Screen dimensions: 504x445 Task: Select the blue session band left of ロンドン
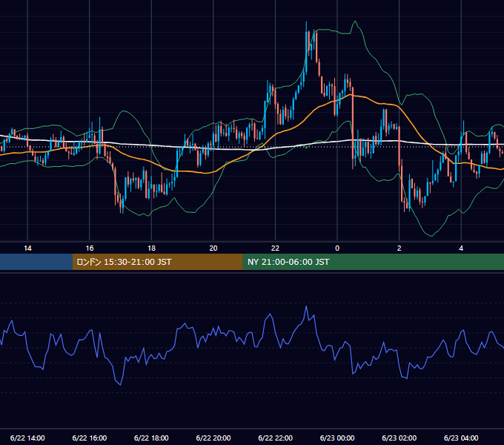36,262
